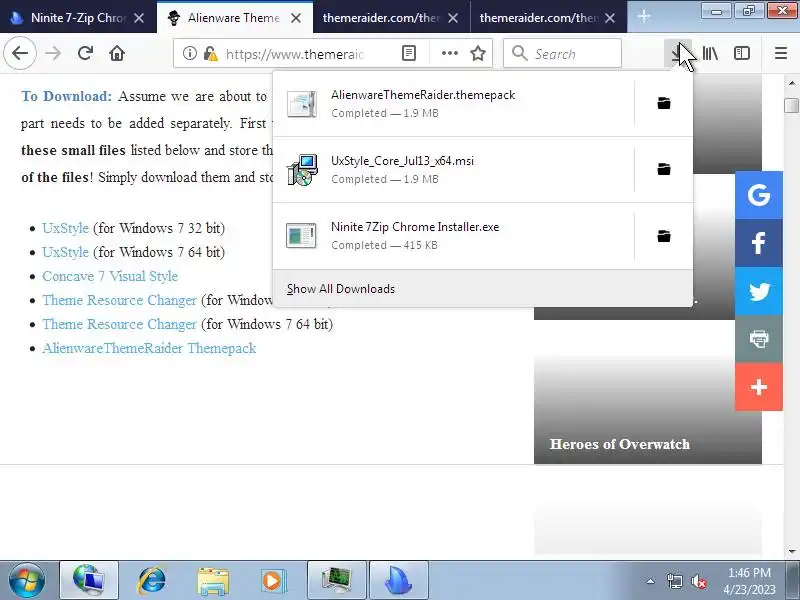Open Concave 7 Visual Style link
Viewport: 800px width, 600px height.
click(110, 276)
